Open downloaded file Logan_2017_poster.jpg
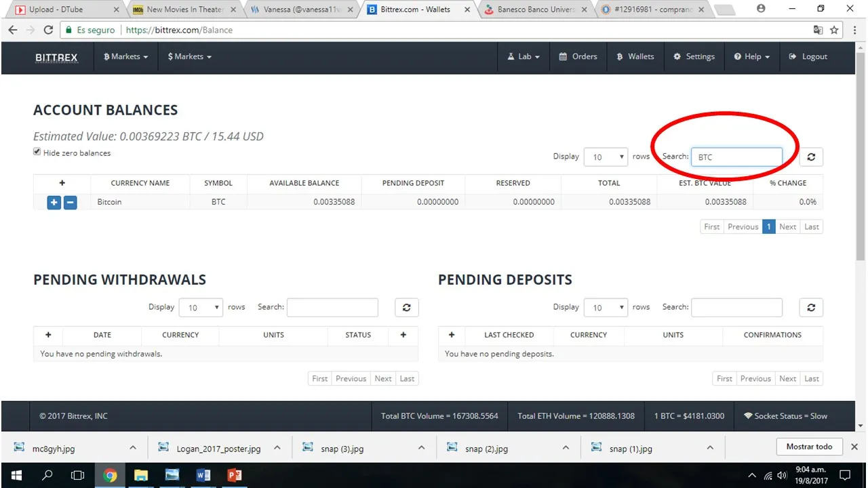The width and height of the screenshot is (868, 488). (218, 448)
